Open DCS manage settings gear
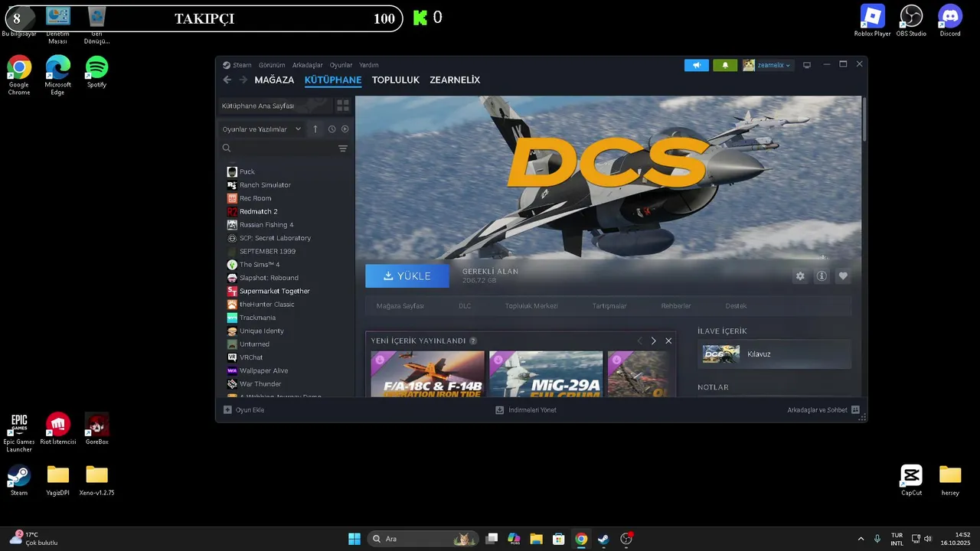This screenshot has width=980, height=551. point(800,276)
